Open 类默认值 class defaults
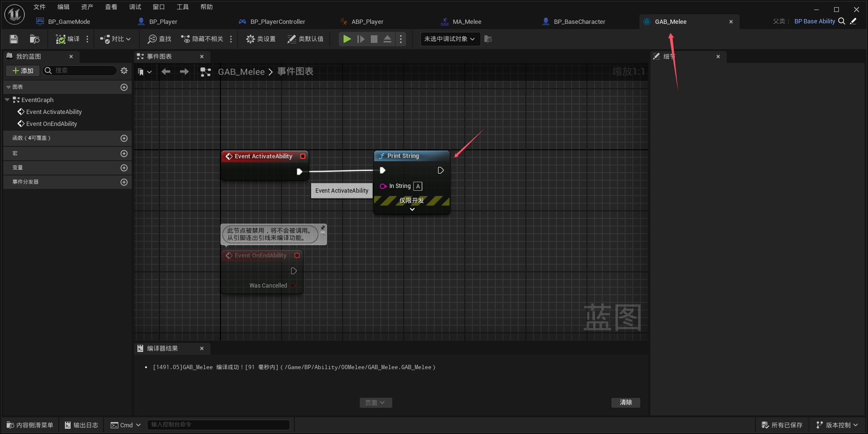 [305, 39]
